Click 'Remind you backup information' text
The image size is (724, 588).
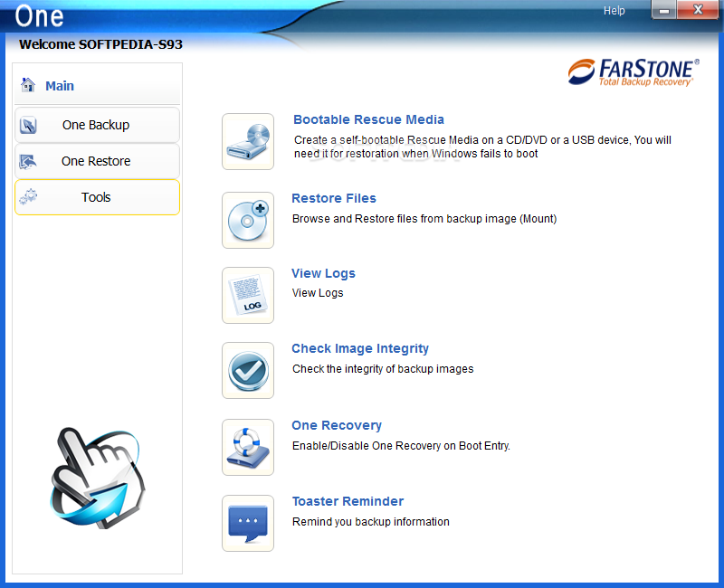371,522
